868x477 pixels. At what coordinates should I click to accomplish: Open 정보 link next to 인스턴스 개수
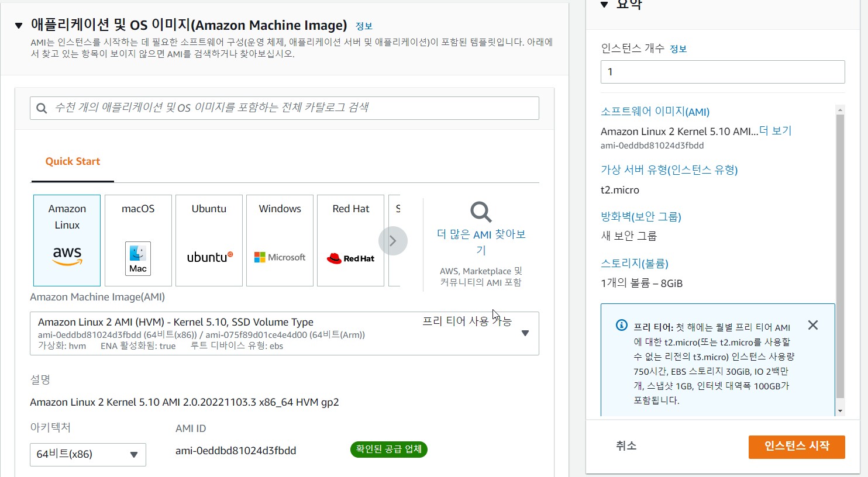(678, 49)
